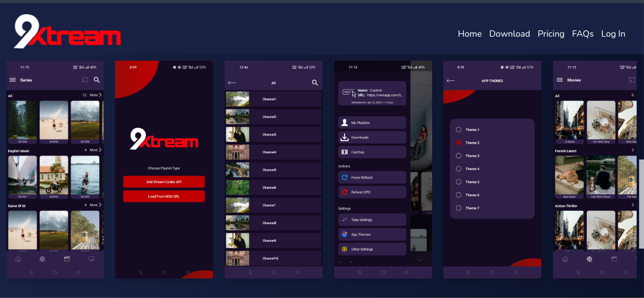Click the Tabs Settings arrows icon
Viewport: 644px width, 298px height.
(x=345, y=220)
